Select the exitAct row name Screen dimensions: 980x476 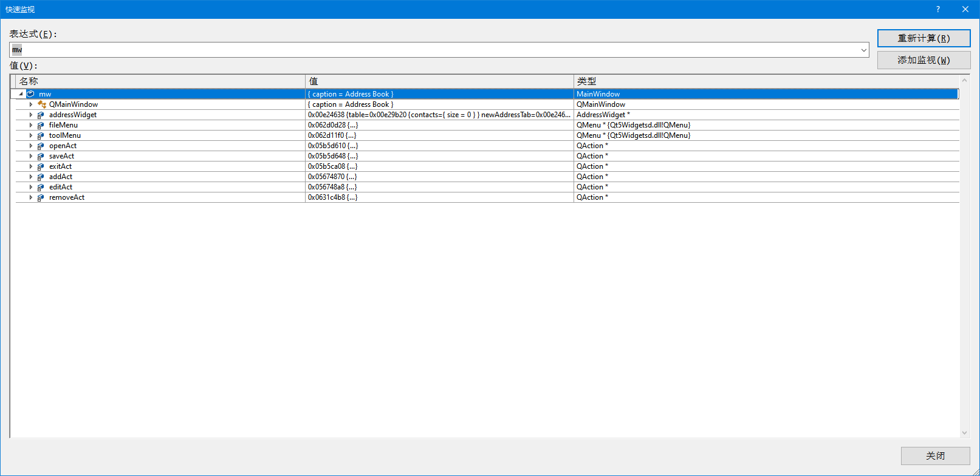(x=60, y=166)
